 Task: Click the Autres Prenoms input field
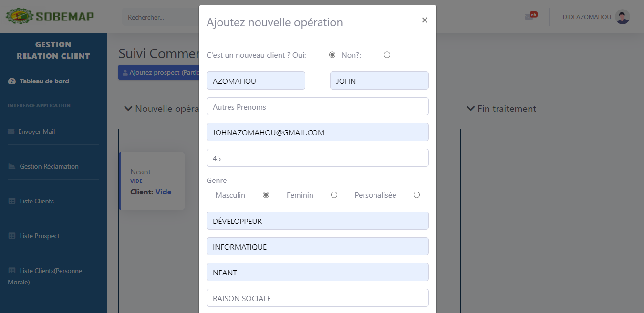click(317, 106)
